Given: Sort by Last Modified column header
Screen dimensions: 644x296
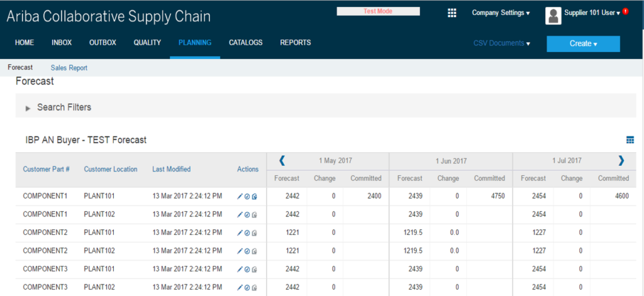Looking at the screenshot, I should 171,169.
